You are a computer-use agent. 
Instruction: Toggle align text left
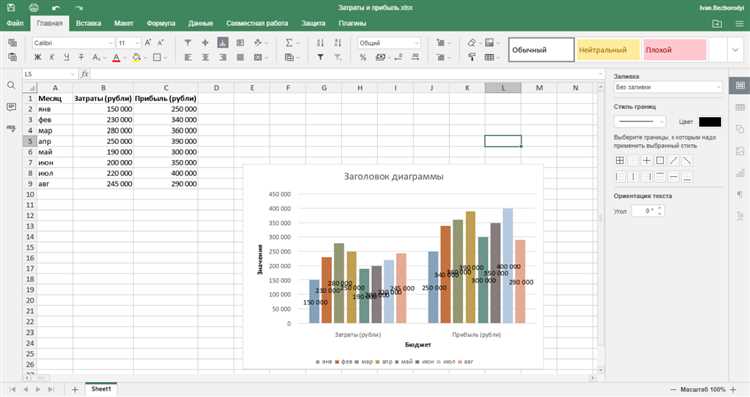(x=188, y=57)
